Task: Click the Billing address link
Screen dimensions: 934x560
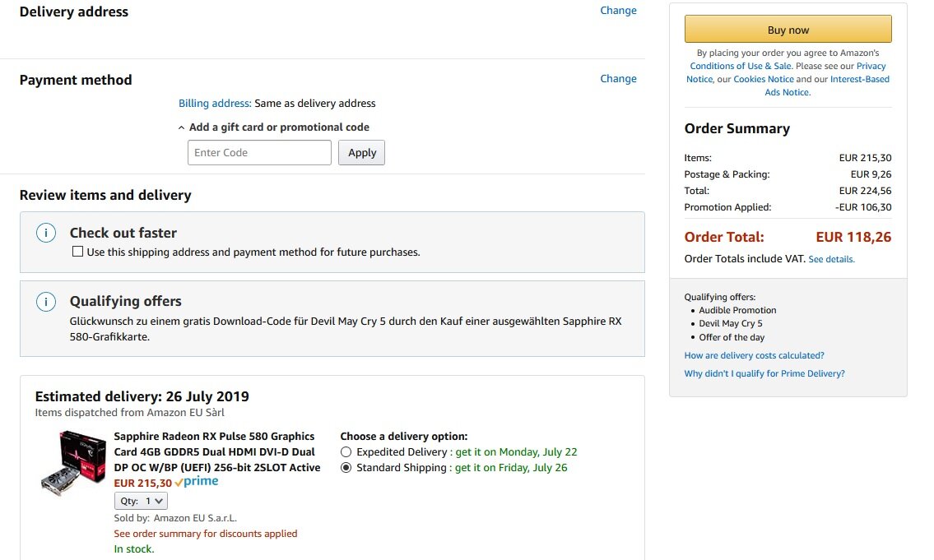Action: pyautogui.click(x=215, y=104)
